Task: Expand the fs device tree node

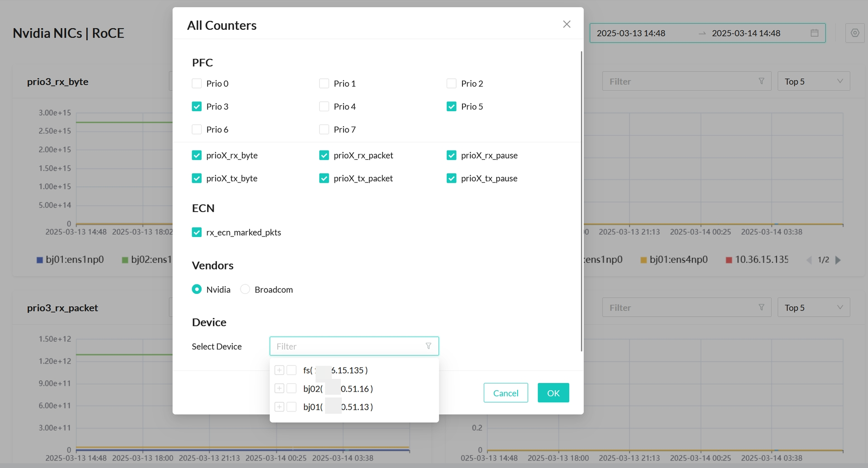Action: [x=279, y=370]
